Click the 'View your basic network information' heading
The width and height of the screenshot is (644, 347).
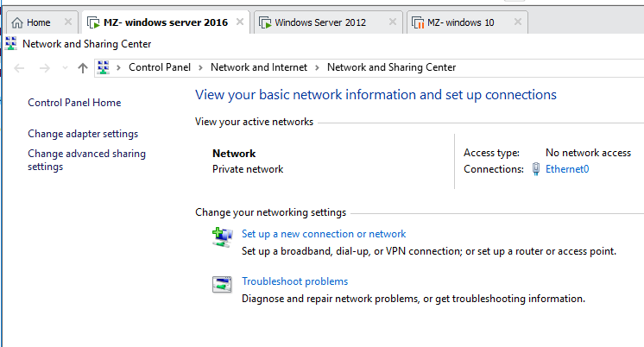[x=376, y=95]
